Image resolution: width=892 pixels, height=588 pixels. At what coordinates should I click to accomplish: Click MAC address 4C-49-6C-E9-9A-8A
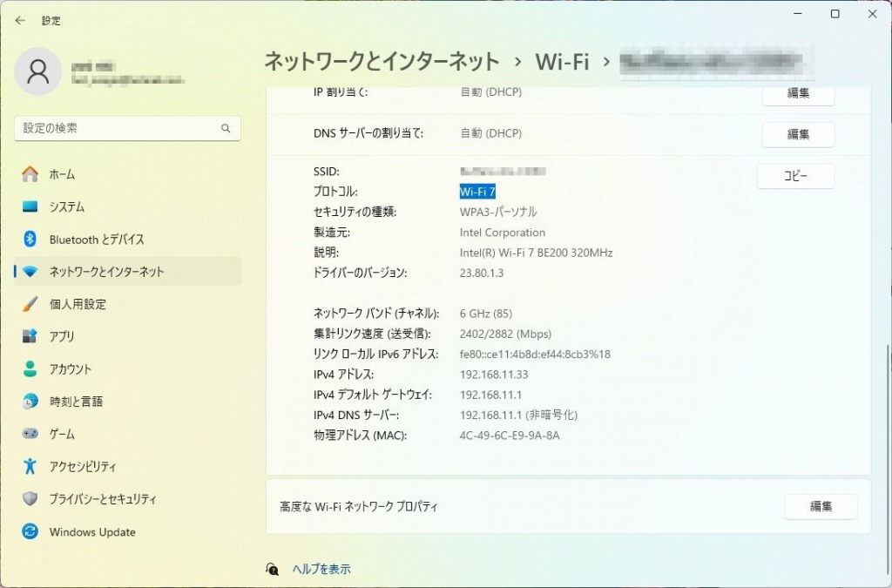pos(510,436)
